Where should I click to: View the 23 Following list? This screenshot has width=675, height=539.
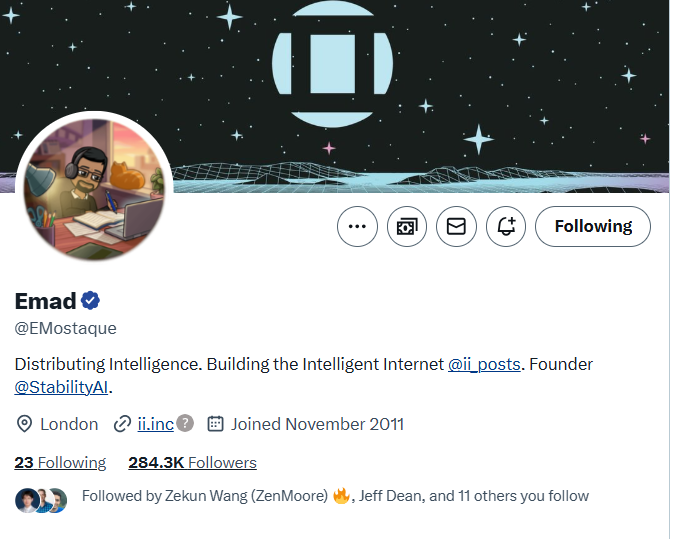(60, 462)
